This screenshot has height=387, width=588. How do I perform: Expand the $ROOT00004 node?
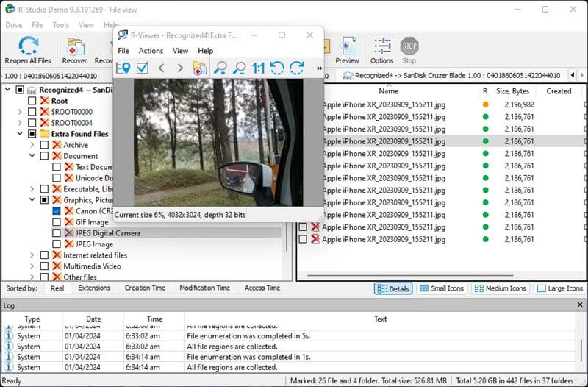pos(20,123)
